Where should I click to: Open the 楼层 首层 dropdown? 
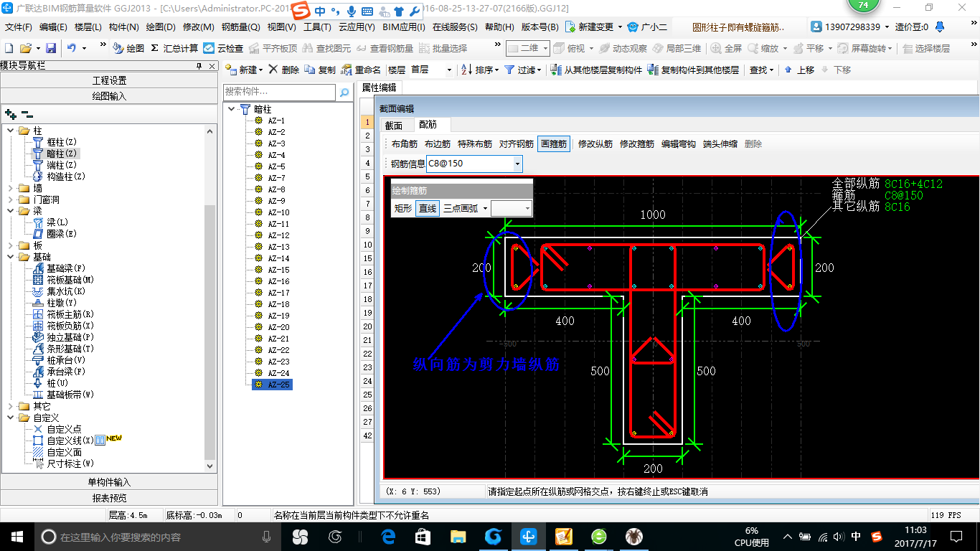point(449,70)
